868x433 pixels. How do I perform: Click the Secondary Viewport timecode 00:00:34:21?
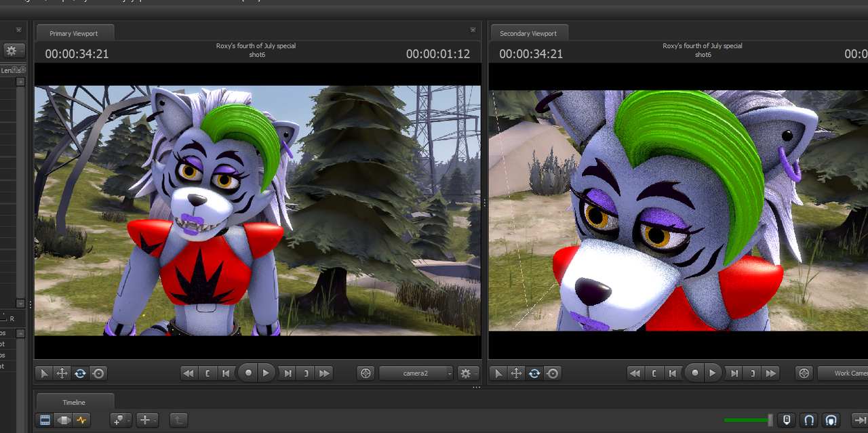[x=531, y=54]
